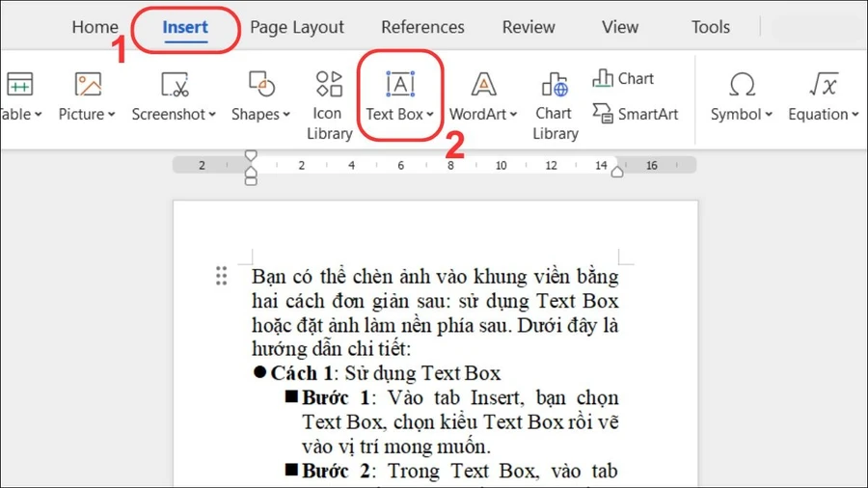Click the ruler mark labeled 10
The image size is (868, 488).
coord(501,166)
